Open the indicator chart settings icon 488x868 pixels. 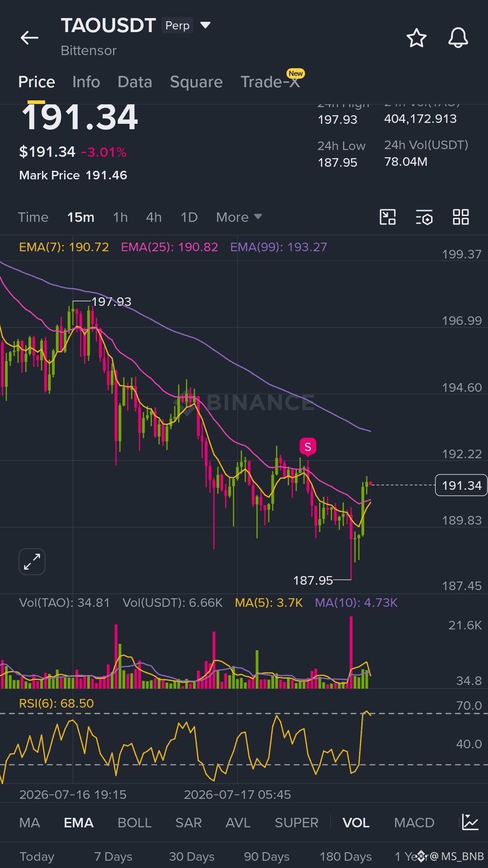[x=470, y=822]
